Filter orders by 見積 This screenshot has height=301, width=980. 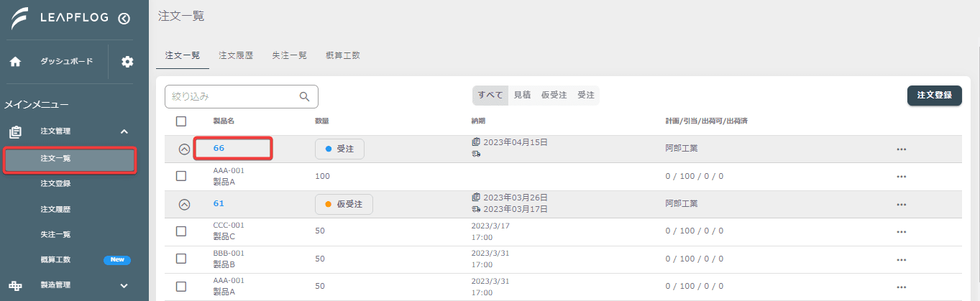pyautogui.click(x=522, y=95)
